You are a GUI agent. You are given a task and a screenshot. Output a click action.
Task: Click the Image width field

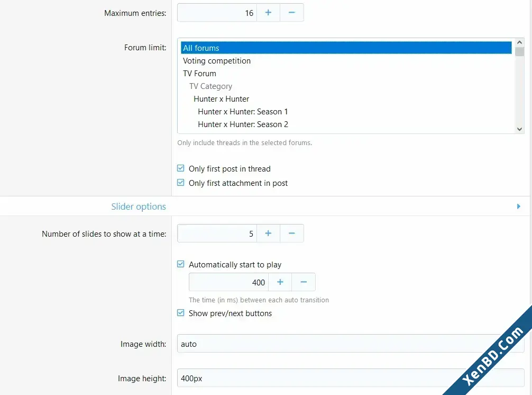coord(351,344)
